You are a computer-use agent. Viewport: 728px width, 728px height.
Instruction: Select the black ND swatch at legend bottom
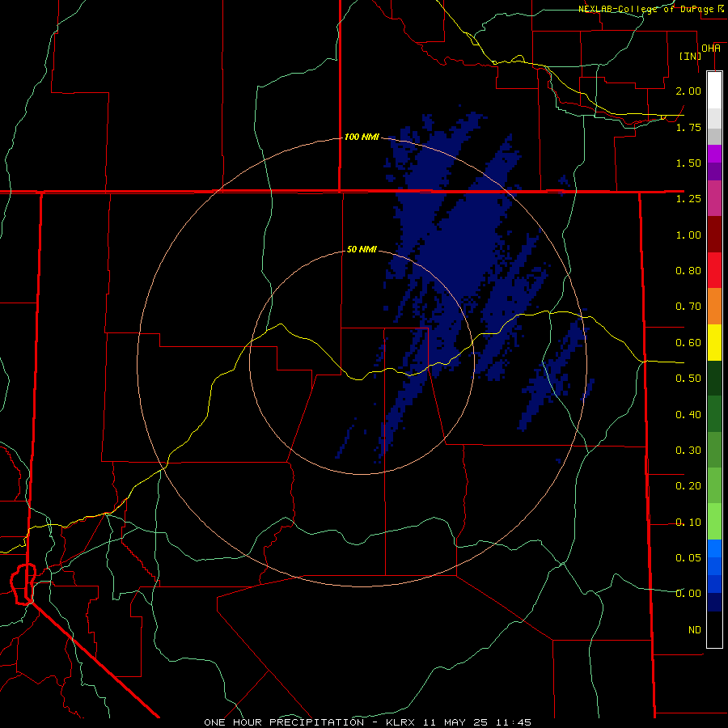[x=714, y=629]
